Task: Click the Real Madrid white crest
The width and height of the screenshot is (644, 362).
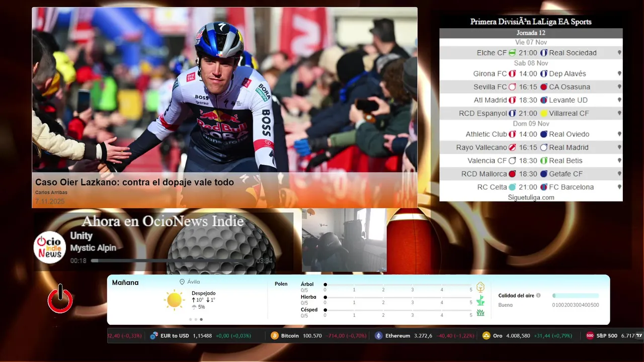Action: pos(543,147)
